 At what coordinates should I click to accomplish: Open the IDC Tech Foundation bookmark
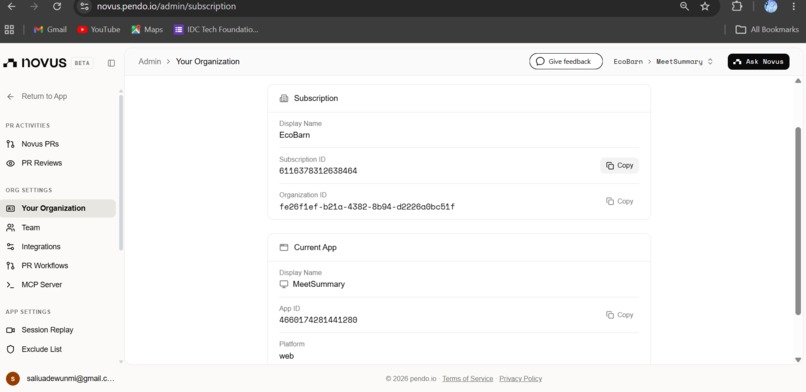pyautogui.click(x=216, y=30)
